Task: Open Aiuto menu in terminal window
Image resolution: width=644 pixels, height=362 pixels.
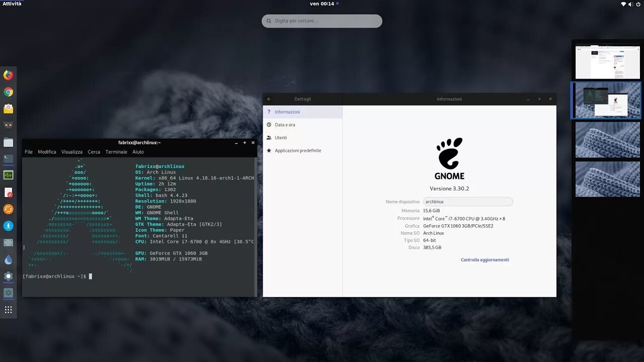Action: (138, 152)
